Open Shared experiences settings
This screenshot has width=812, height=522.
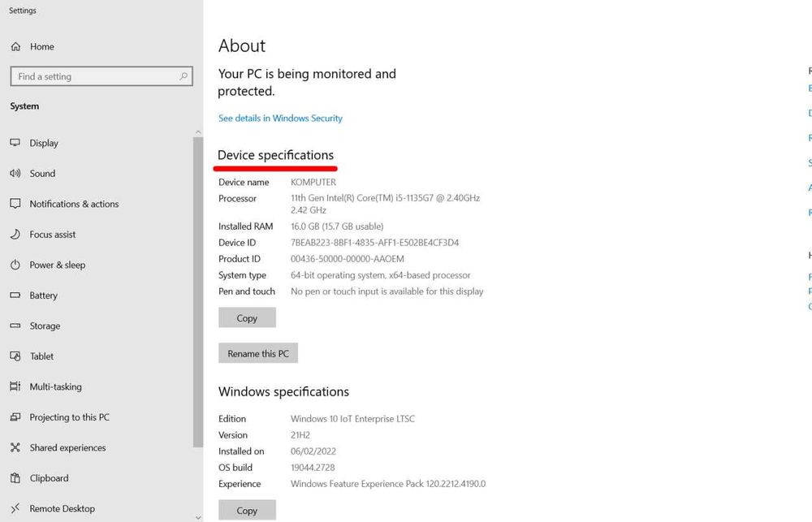coord(98,447)
